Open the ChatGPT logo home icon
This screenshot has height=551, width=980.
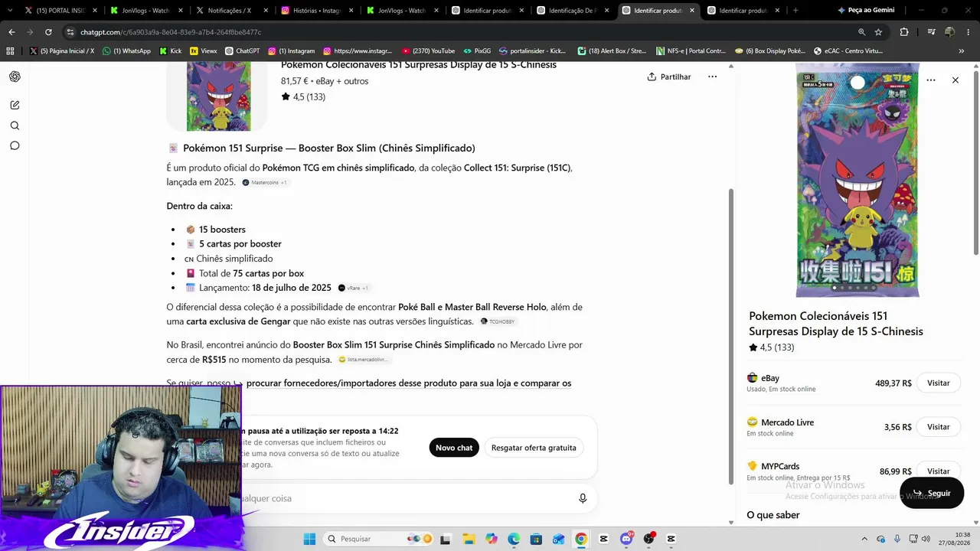(15, 77)
